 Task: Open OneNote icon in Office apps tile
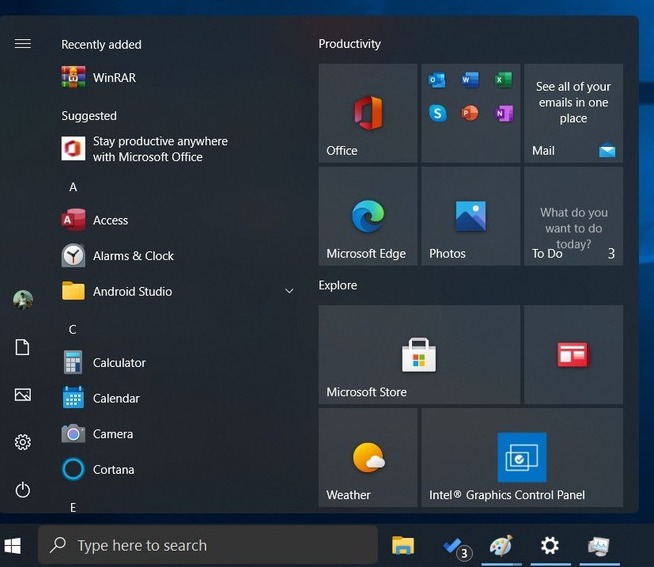(x=503, y=113)
